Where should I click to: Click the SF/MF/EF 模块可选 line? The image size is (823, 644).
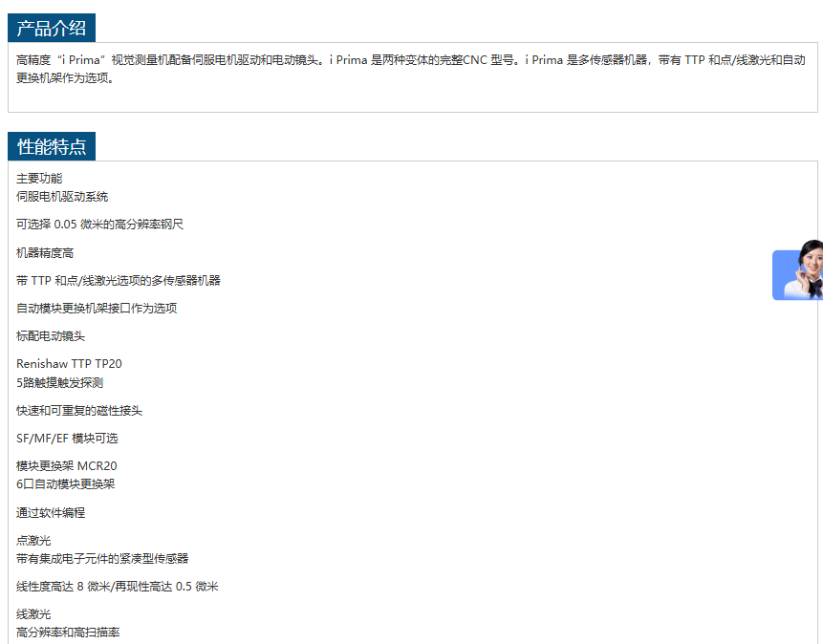point(67,439)
